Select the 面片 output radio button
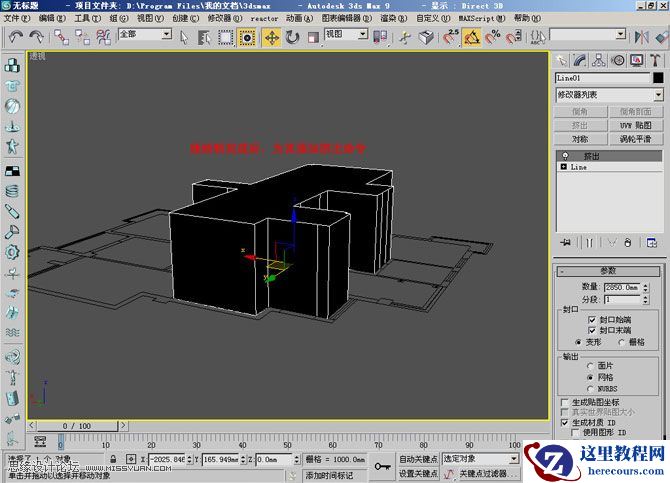The height and width of the screenshot is (483, 670). tap(591, 366)
